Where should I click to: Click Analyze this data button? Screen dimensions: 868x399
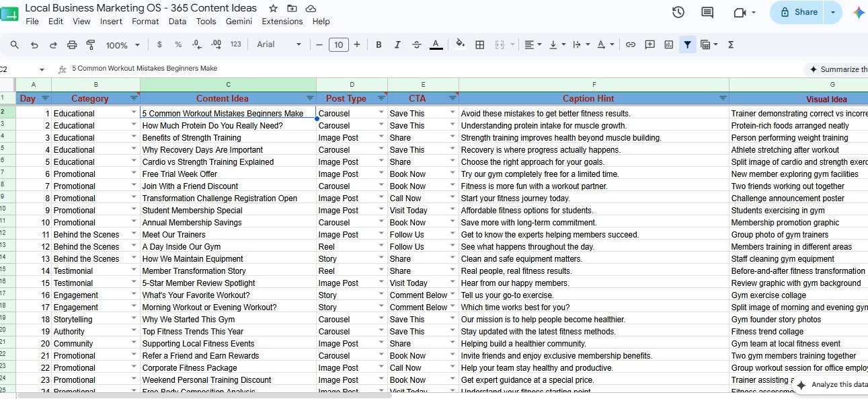click(x=832, y=385)
